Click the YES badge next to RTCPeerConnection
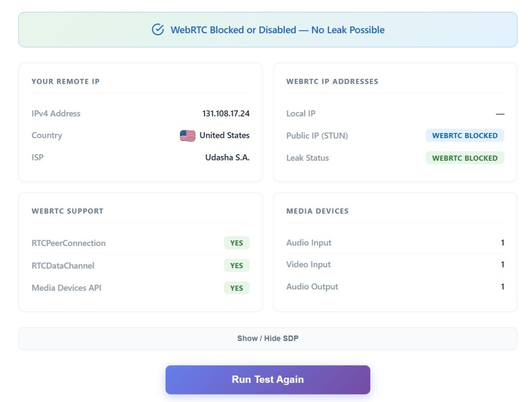This screenshot has width=532, height=402. pos(236,243)
